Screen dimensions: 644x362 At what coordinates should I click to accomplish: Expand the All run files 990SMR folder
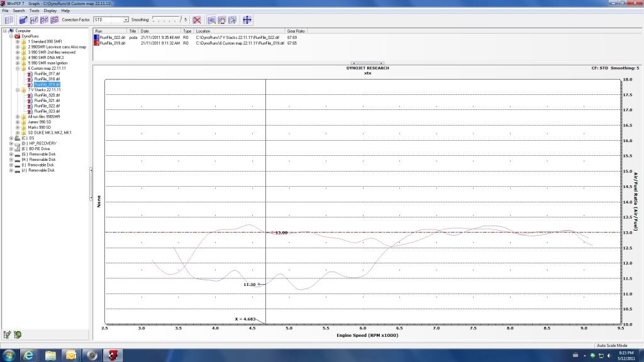(x=18, y=116)
